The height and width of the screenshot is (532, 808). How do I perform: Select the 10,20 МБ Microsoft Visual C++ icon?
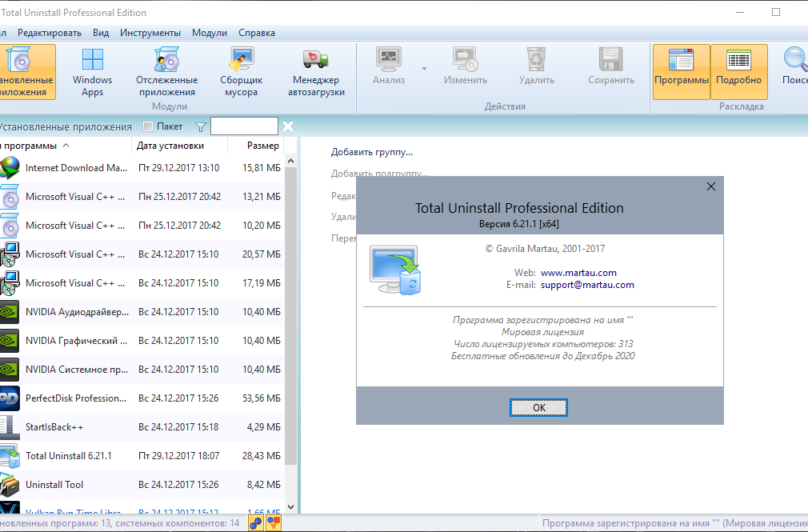click(x=10, y=226)
